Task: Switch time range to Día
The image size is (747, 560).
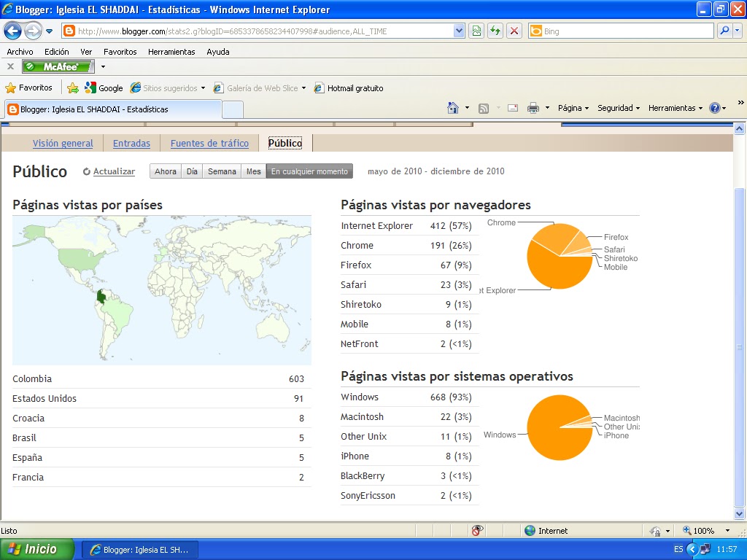Action: [192, 171]
